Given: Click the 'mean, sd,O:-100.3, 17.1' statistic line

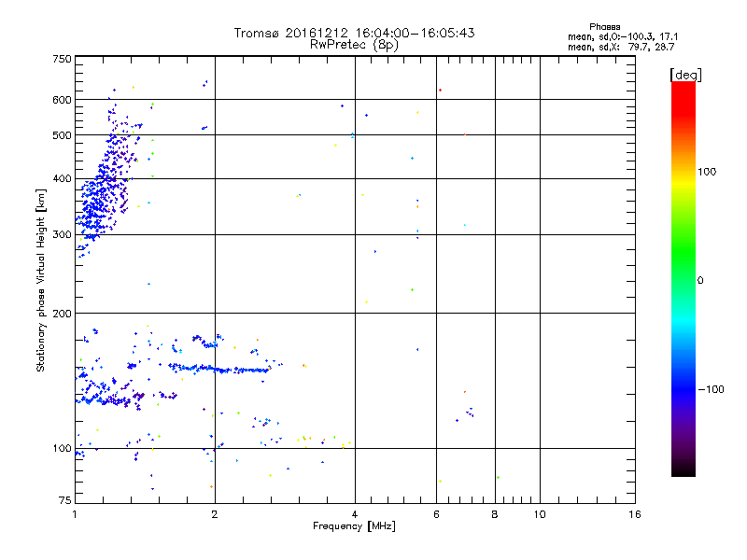Looking at the screenshot, I should coord(623,36).
